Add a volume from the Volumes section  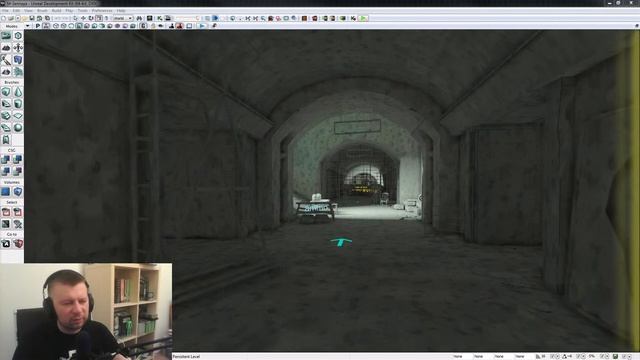18,191
